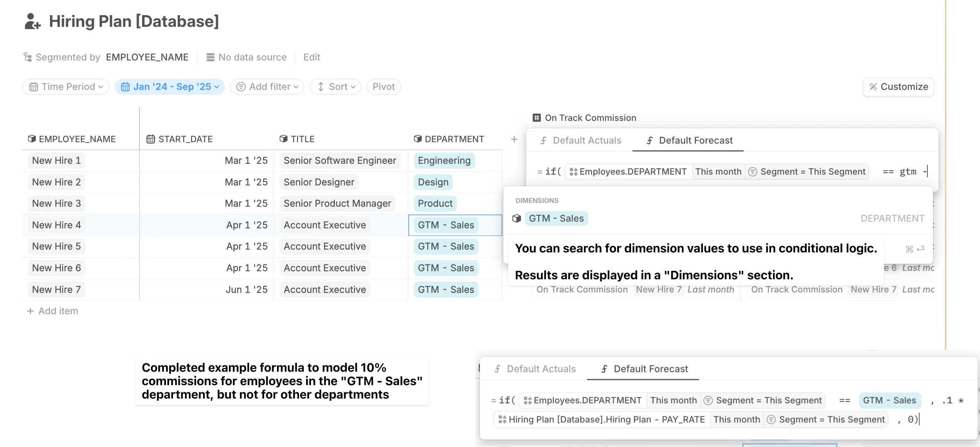980x447 pixels.
Task: Click the On Track Commission grid icon
Action: [x=536, y=118]
